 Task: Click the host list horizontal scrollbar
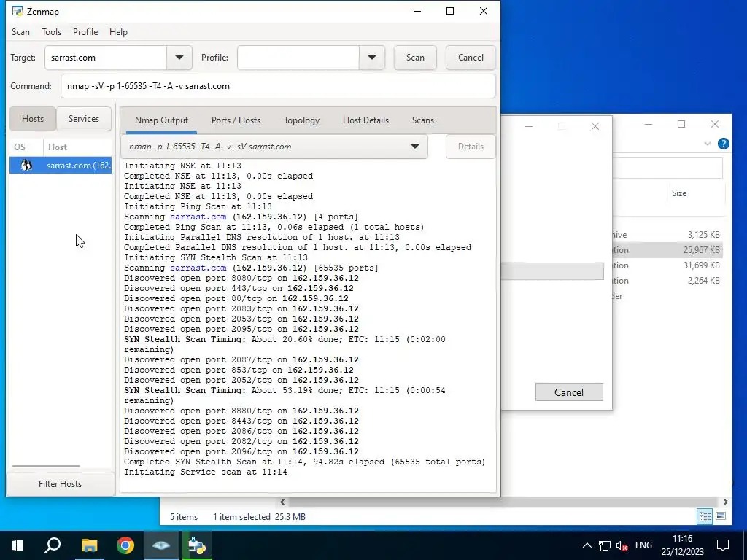46,466
